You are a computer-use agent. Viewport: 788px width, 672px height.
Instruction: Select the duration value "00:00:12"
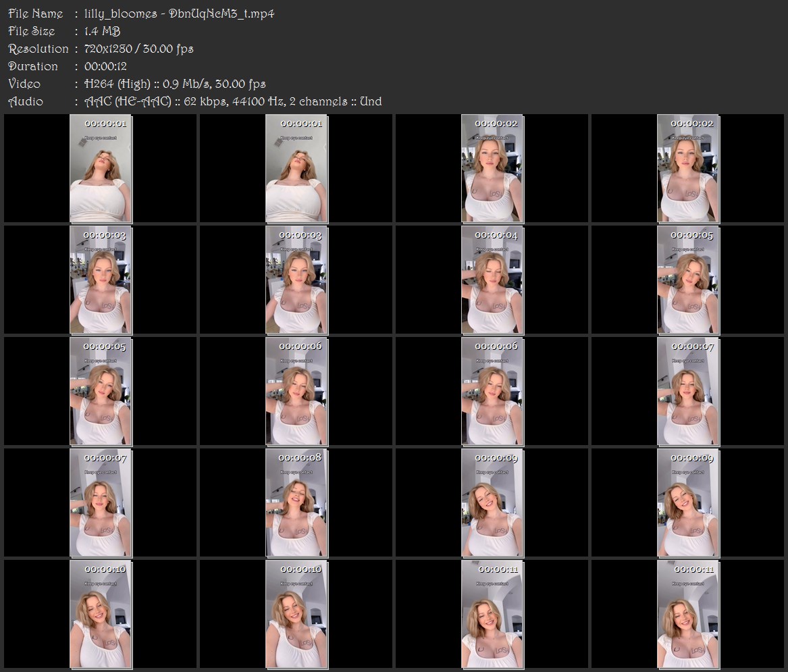click(x=105, y=66)
